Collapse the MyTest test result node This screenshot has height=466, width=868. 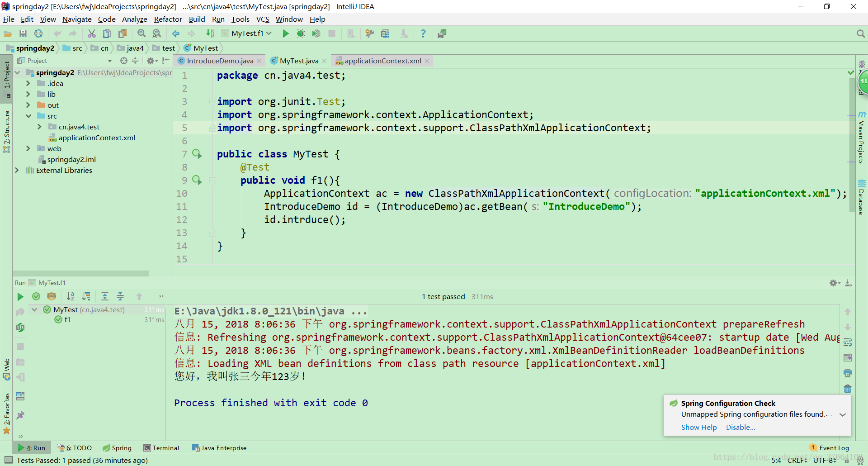[x=34, y=309]
